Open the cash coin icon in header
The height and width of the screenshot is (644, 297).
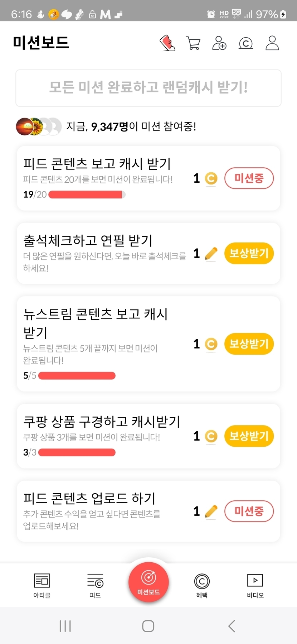click(x=245, y=43)
